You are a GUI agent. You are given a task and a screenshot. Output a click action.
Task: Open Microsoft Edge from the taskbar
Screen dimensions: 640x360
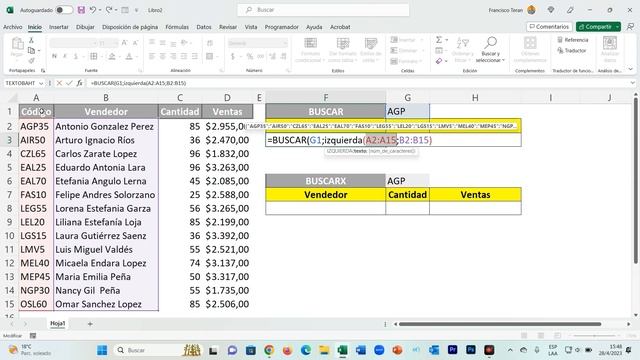coord(306,350)
